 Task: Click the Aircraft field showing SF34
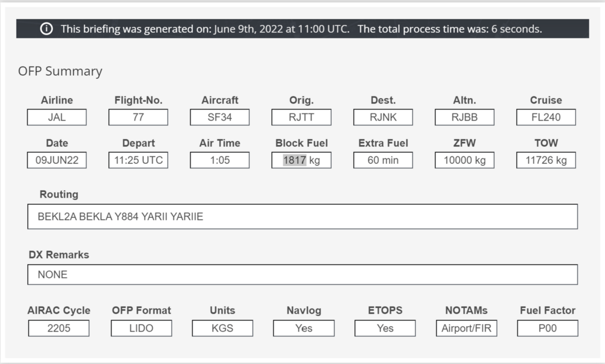coord(220,117)
